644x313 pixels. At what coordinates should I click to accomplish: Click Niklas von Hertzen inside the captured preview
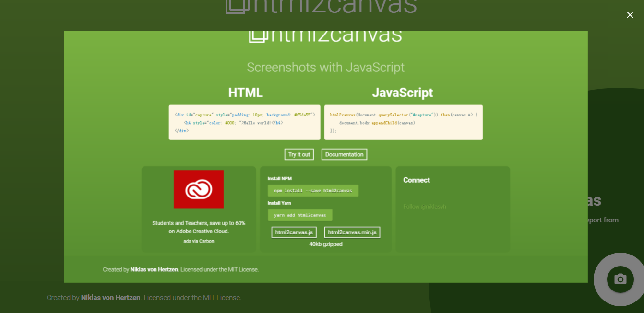tap(154, 269)
